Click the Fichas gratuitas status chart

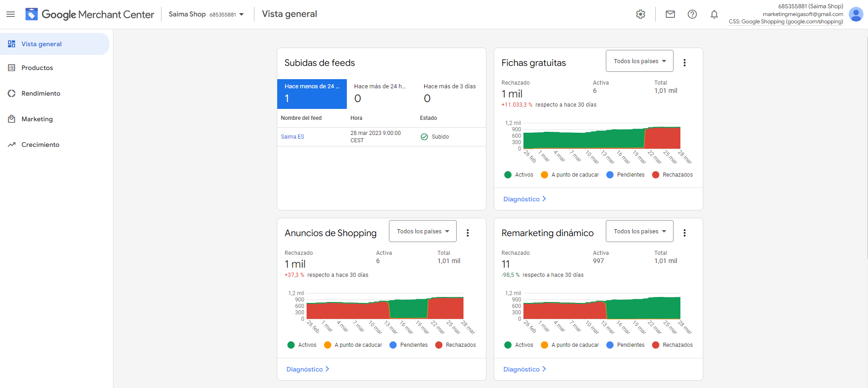pos(602,136)
